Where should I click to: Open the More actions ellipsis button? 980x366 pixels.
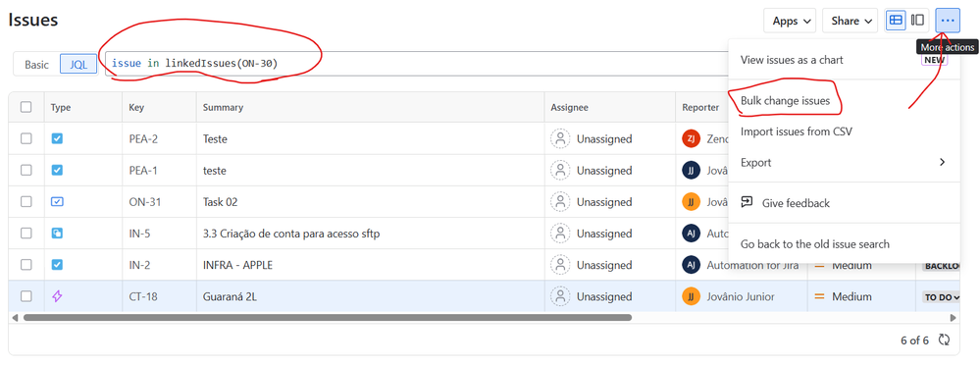pyautogui.click(x=948, y=21)
